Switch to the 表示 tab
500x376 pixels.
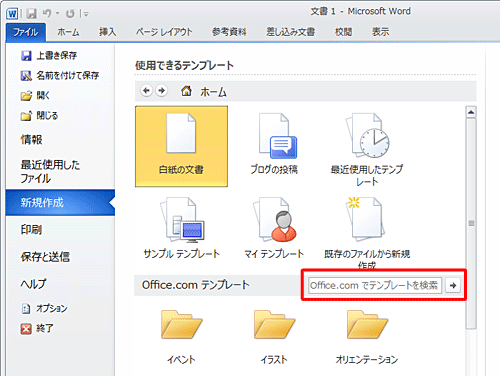coord(380,32)
